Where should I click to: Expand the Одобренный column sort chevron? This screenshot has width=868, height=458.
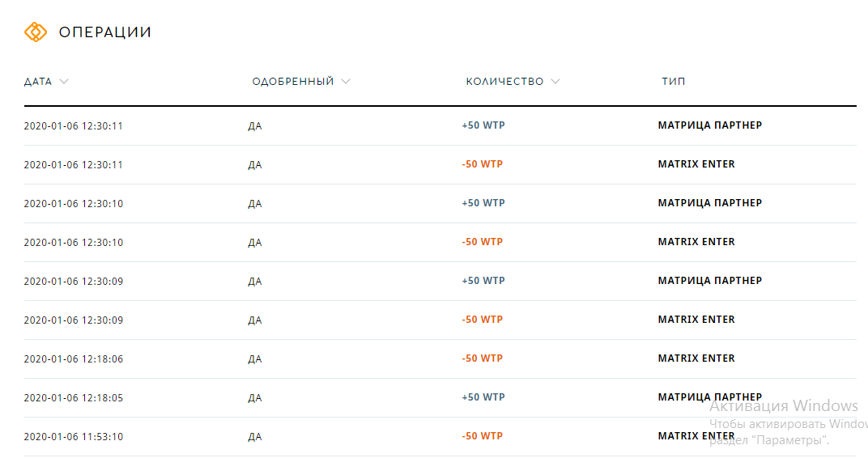point(346,81)
